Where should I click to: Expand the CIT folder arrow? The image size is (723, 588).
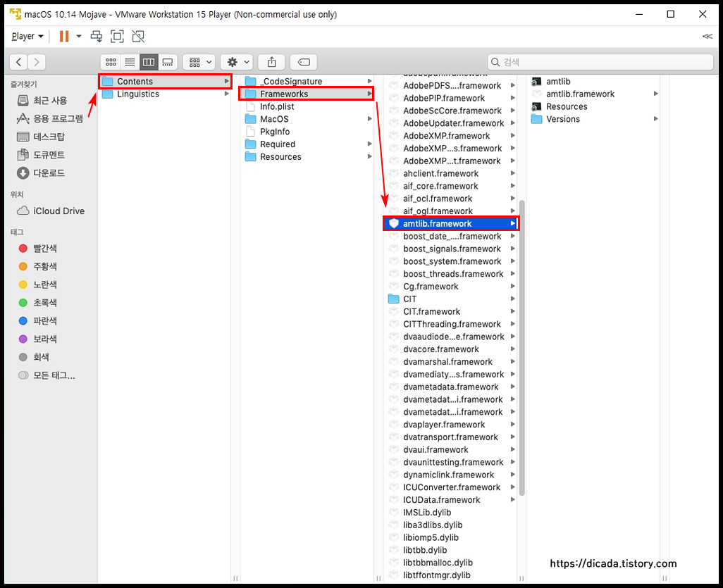click(512, 299)
